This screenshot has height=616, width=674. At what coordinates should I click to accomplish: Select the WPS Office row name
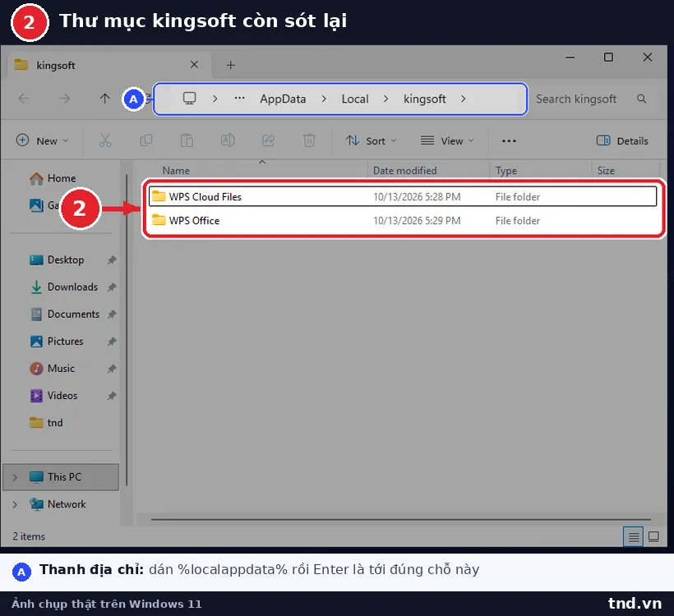[194, 220]
